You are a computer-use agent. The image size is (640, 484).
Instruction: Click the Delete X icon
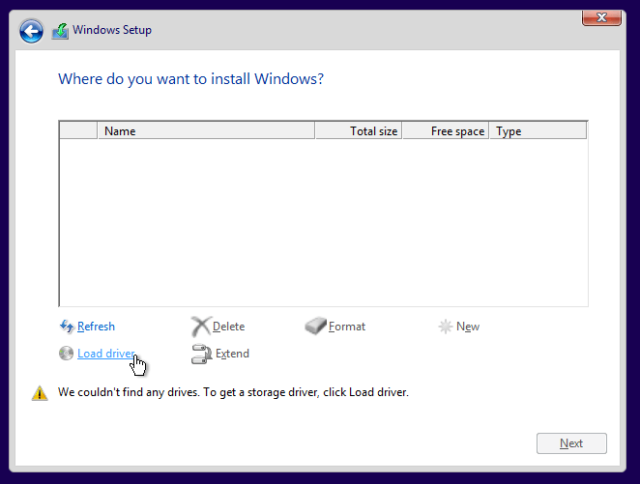[201, 326]
